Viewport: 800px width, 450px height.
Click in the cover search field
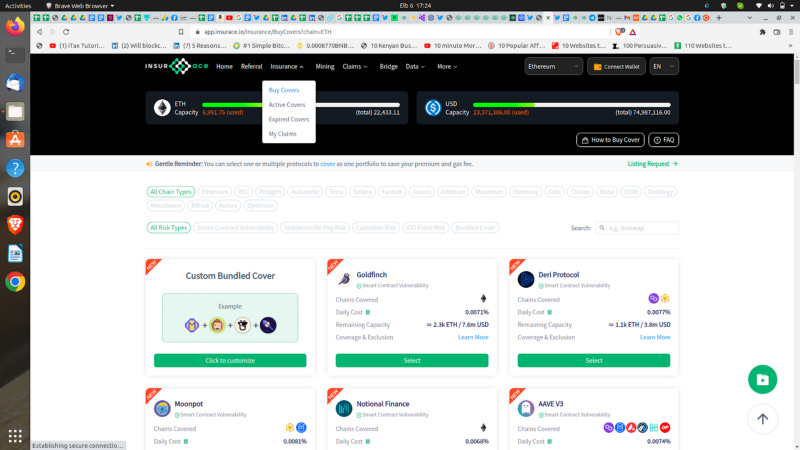tap(637, 228)
